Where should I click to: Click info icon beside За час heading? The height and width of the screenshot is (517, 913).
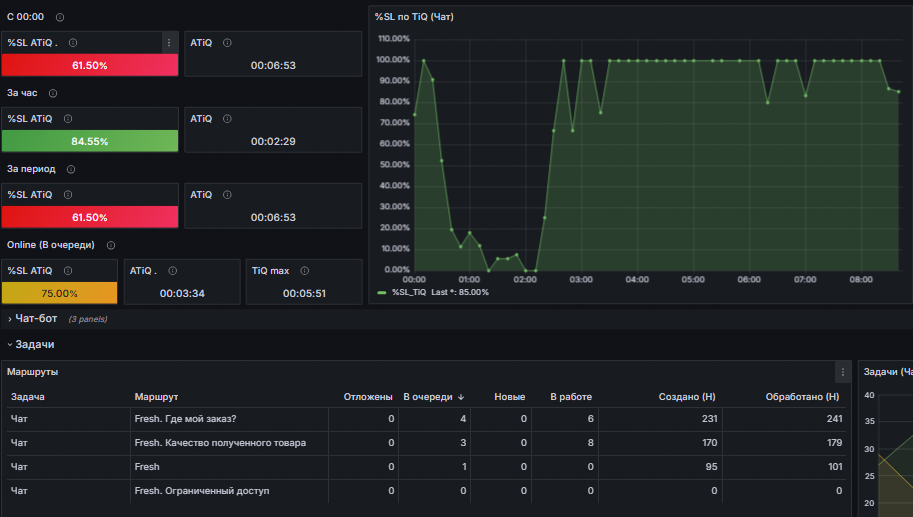(53, 93)
